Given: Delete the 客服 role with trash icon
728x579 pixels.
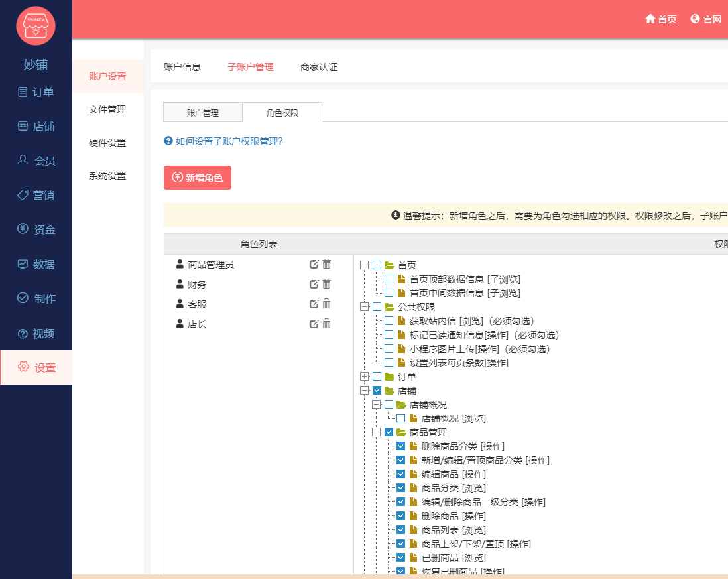Looking at the screenshot, I should (327, 304).
